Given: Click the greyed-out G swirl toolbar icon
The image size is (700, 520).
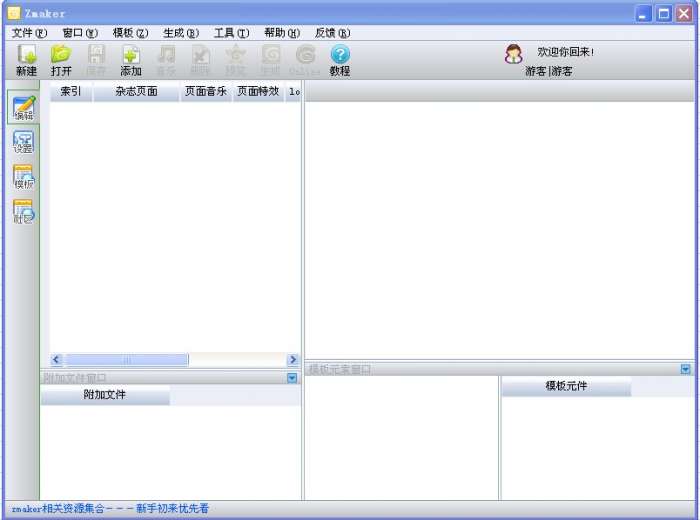Looking at the screenshot, I should coord(305,54).
